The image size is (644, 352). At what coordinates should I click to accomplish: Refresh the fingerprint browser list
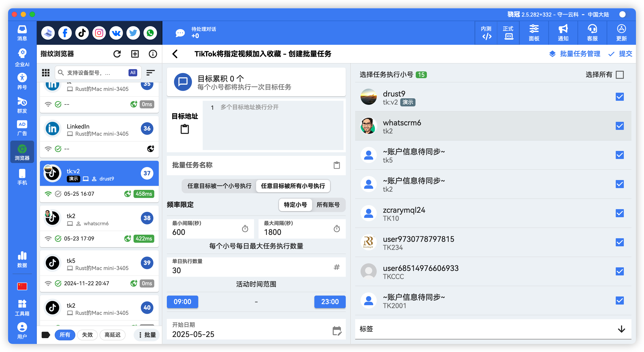pyautogui.click(x=117, y=54)
